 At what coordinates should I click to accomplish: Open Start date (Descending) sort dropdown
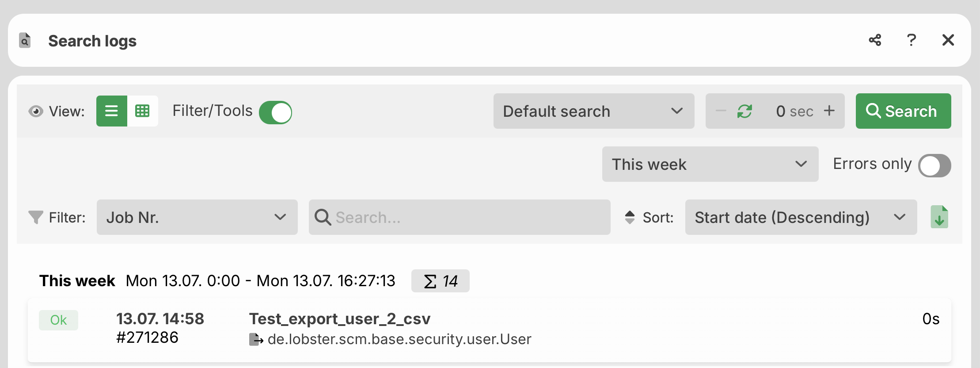click(801, 217)
